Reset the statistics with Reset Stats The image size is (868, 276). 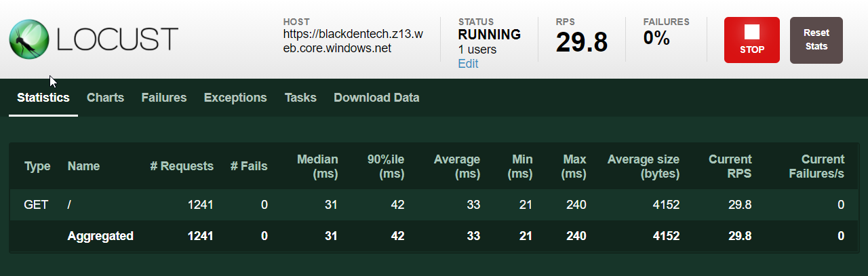[x=816, y=40]
